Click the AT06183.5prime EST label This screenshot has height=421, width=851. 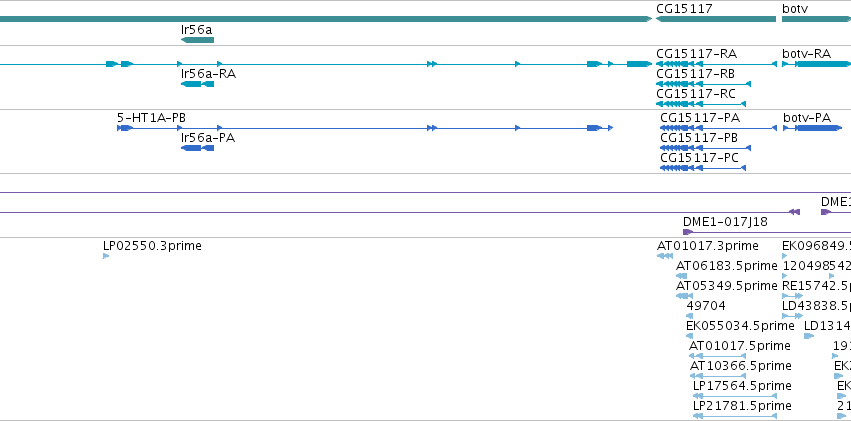(727, 266)
